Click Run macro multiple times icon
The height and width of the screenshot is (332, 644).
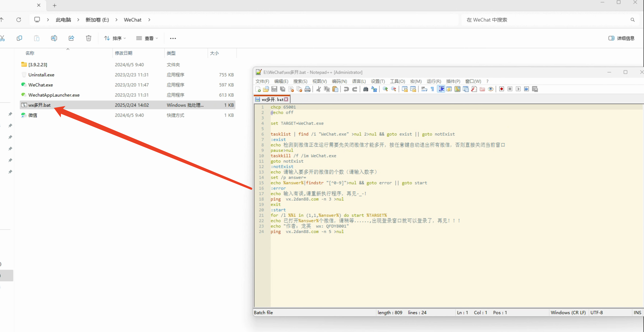527,89
